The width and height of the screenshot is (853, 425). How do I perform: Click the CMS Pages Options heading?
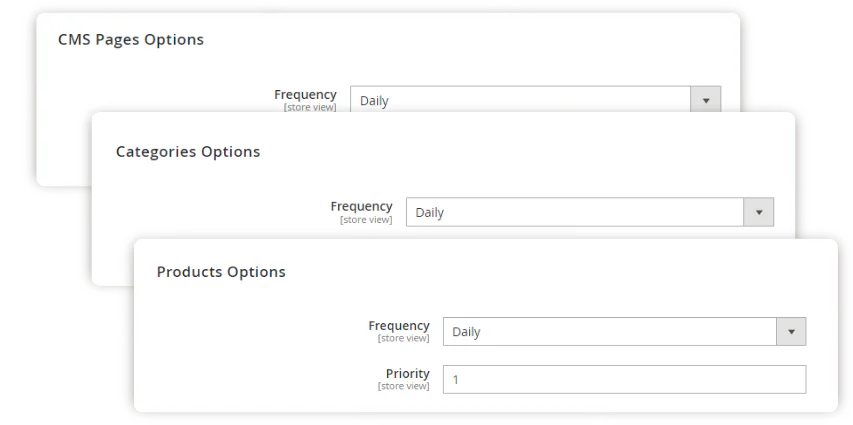click(x=131, y=40)
